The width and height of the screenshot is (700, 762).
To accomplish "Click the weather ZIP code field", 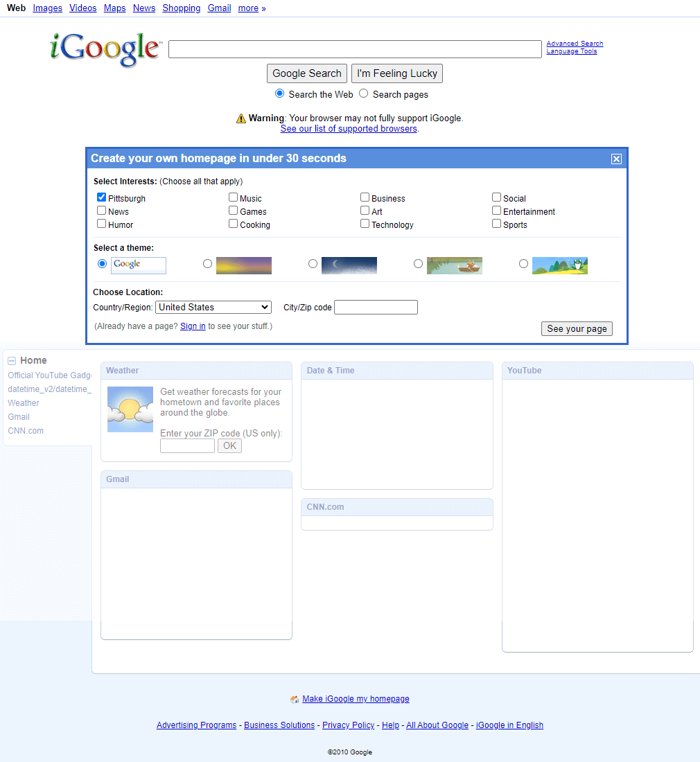I will click(x=187, y=445).
